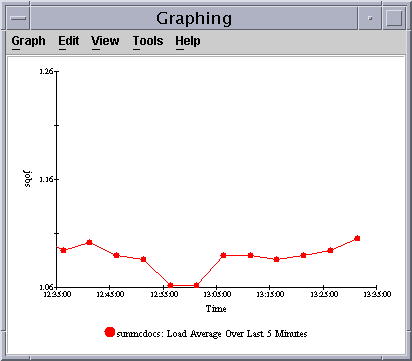
Task: Open the Help menu
Action: point(188,41)
